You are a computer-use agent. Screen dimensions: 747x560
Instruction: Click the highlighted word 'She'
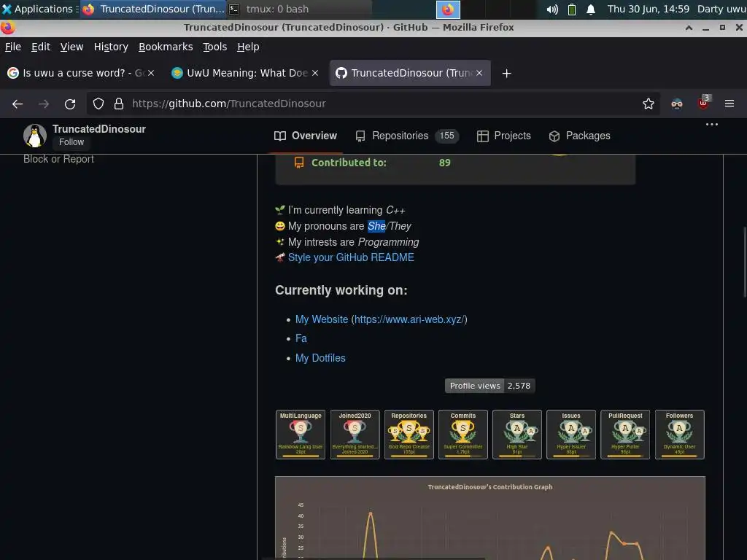(376, 226)
